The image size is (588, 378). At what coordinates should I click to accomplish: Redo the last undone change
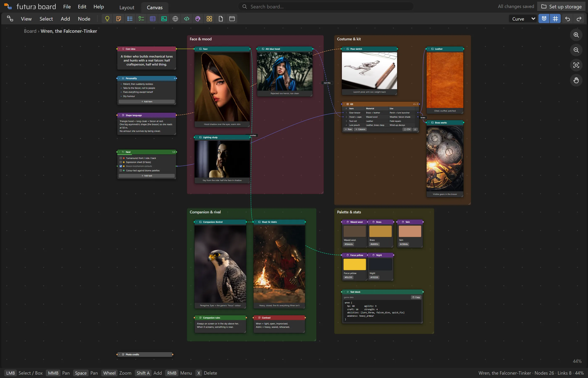(x=579, y=19)
